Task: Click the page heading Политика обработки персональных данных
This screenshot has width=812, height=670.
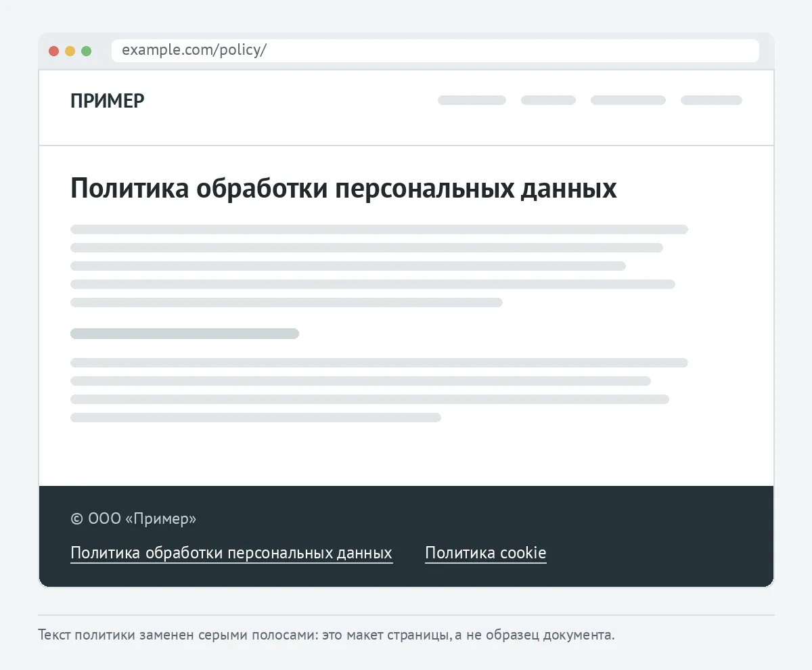Action: [344, 189]
